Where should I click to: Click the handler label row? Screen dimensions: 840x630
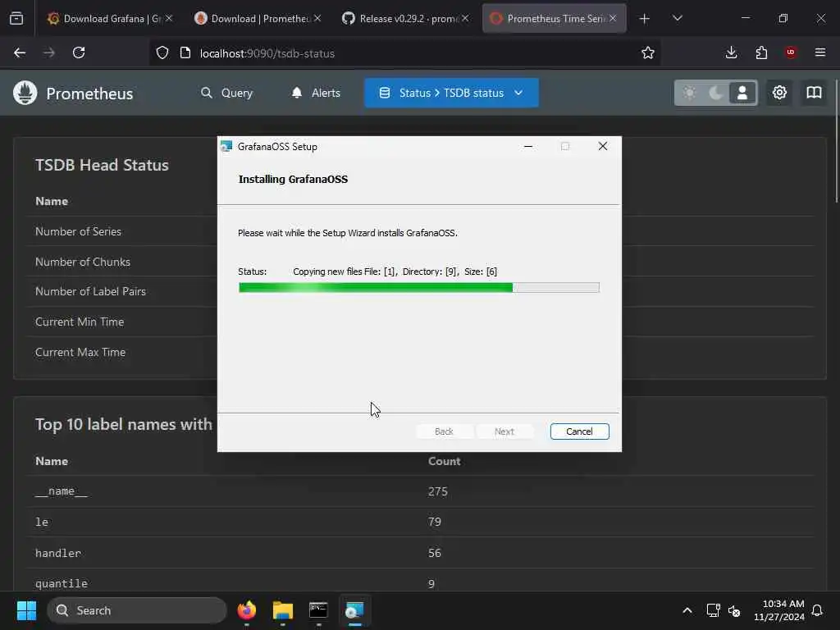(x=421, y=553)
